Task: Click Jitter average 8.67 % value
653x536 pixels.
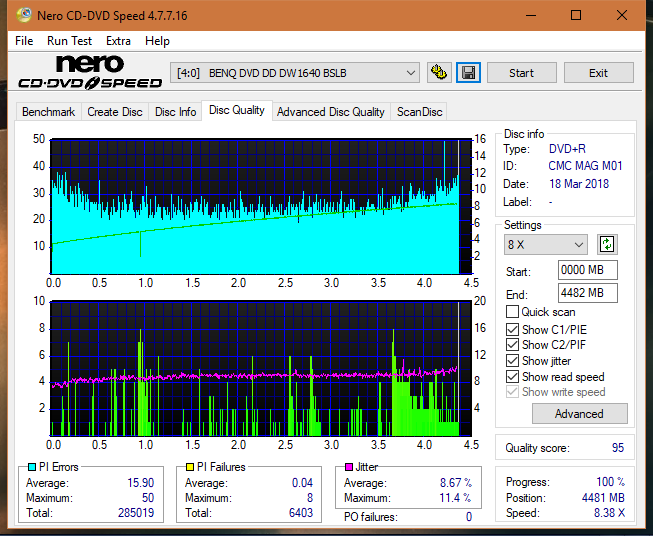Action: (x=456, y=483)
